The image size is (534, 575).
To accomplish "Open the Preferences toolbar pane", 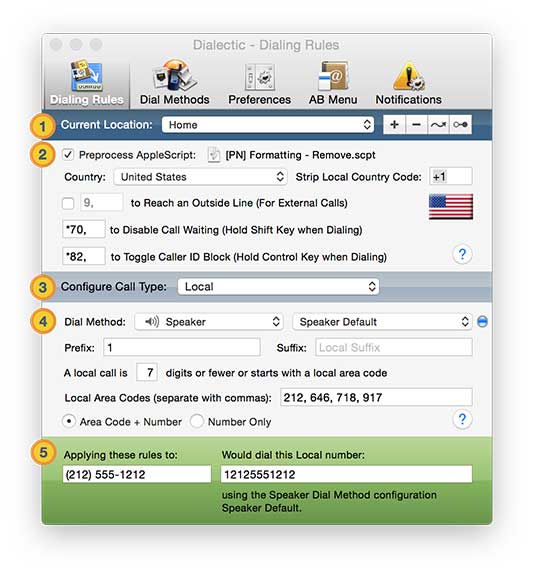I will (x=259, y=83).
